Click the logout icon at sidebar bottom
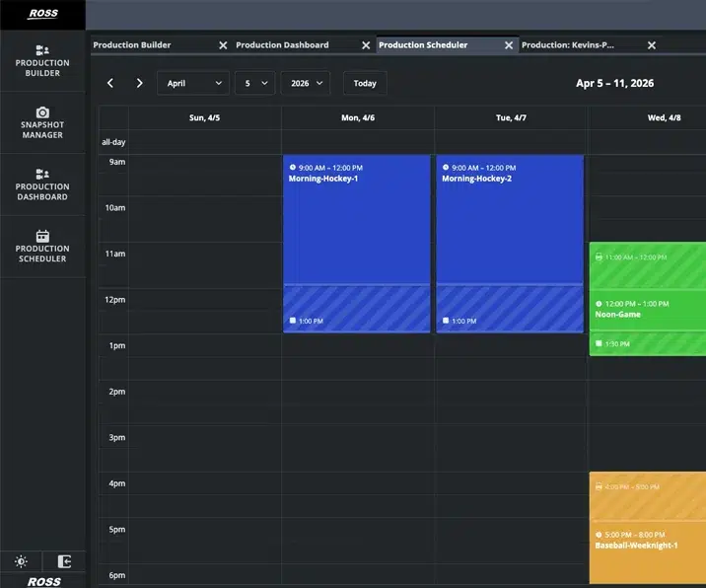Image resolution: width=706 pixels, height=588 pixels. tap(64, 561)
